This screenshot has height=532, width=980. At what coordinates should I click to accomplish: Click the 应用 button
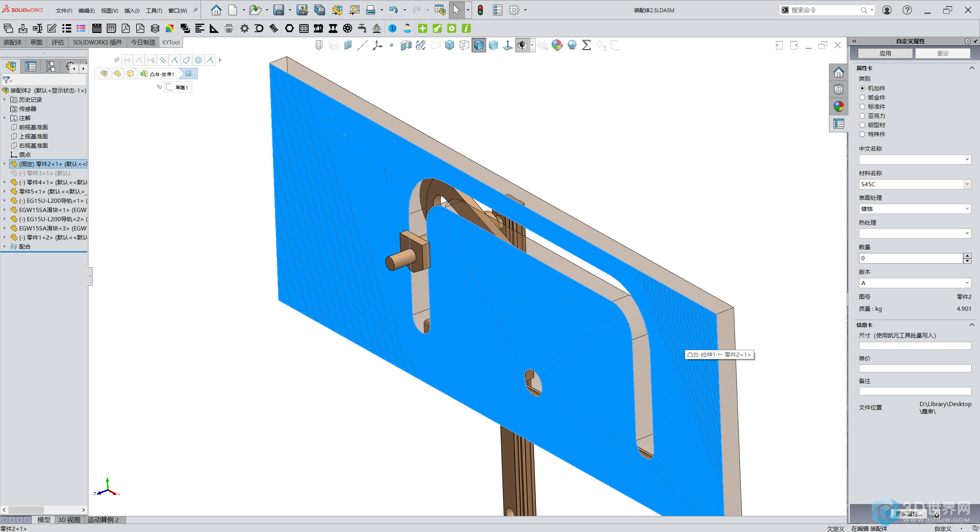click(x=885, y=53)
